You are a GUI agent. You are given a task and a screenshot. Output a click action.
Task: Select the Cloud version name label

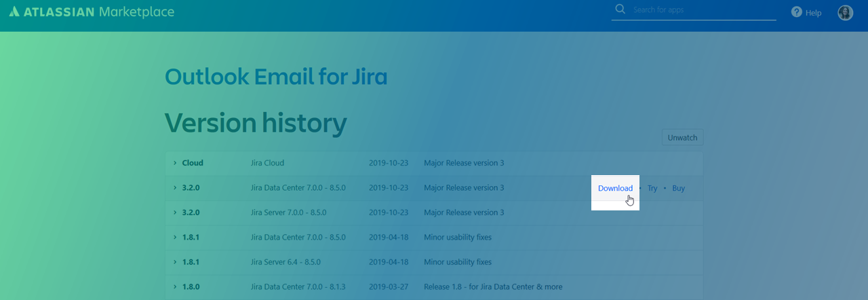coord(193,163)
